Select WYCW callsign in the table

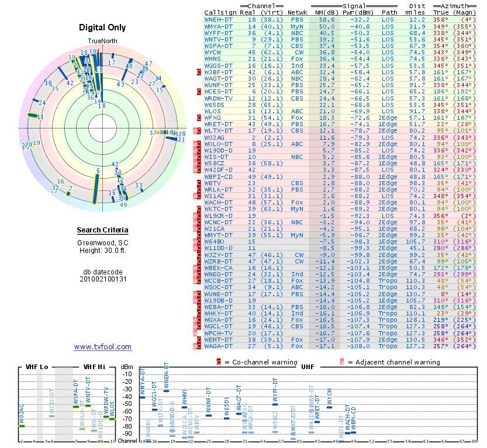tap(212, 53)
